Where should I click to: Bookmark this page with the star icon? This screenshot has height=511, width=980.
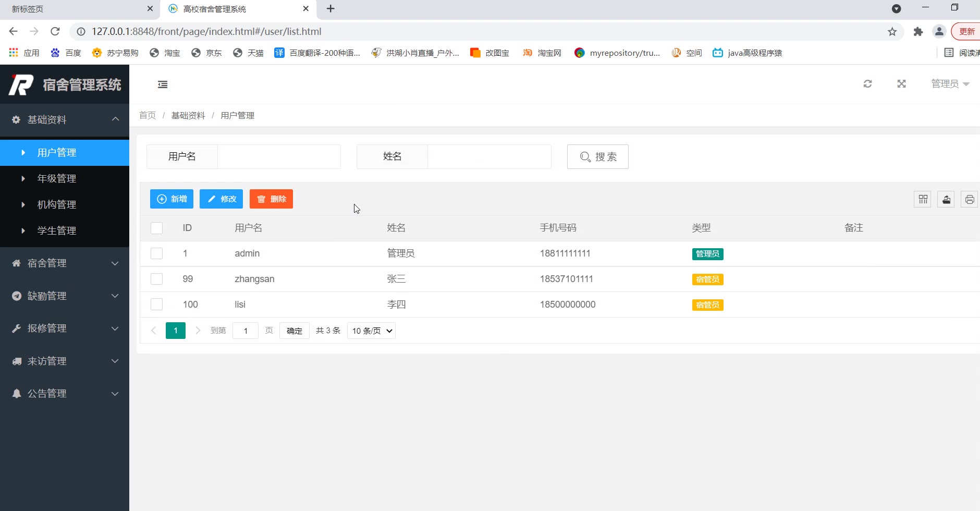point(892,32)
